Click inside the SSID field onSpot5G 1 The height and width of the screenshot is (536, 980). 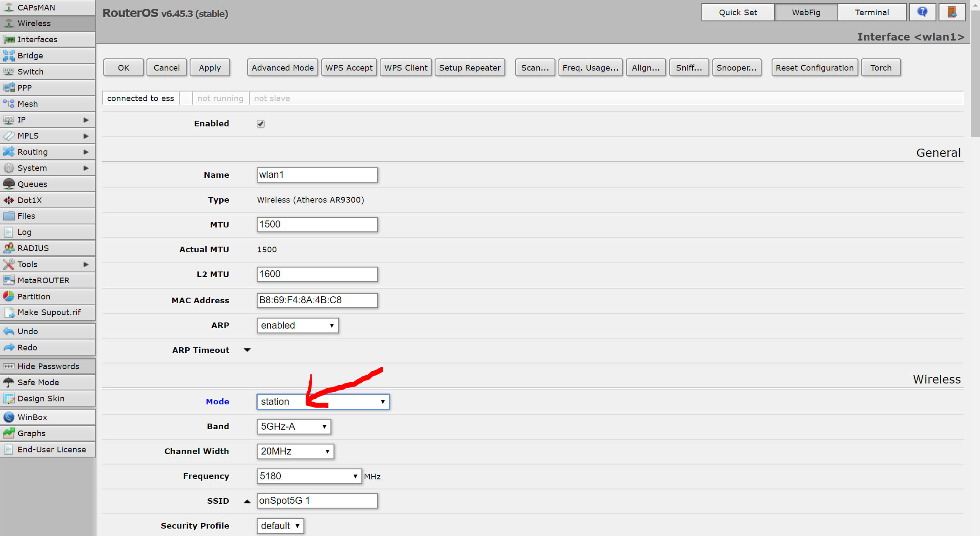[x=317, y=501]
